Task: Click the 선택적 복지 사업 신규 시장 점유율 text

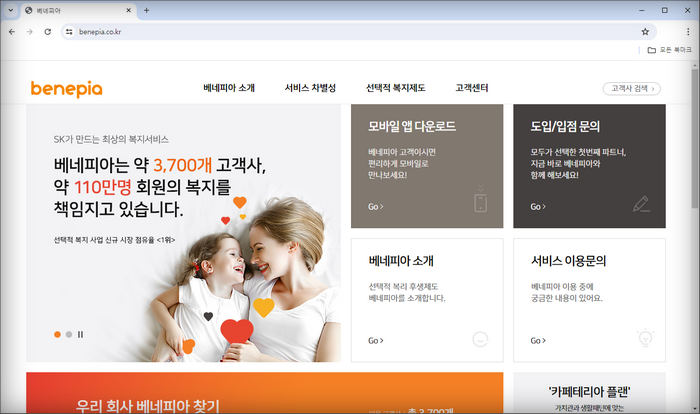Action: pos(114,240)
